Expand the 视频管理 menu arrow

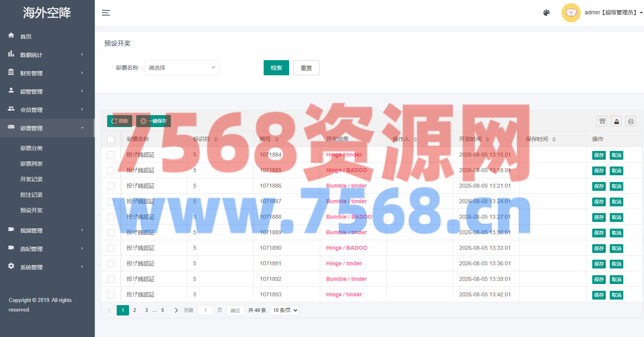(x=82, y=230)
